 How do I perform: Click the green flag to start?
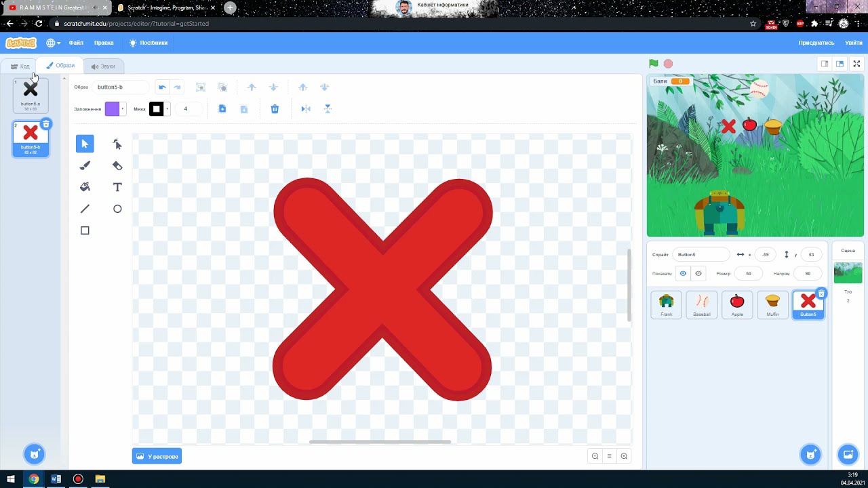click(653, 64)
